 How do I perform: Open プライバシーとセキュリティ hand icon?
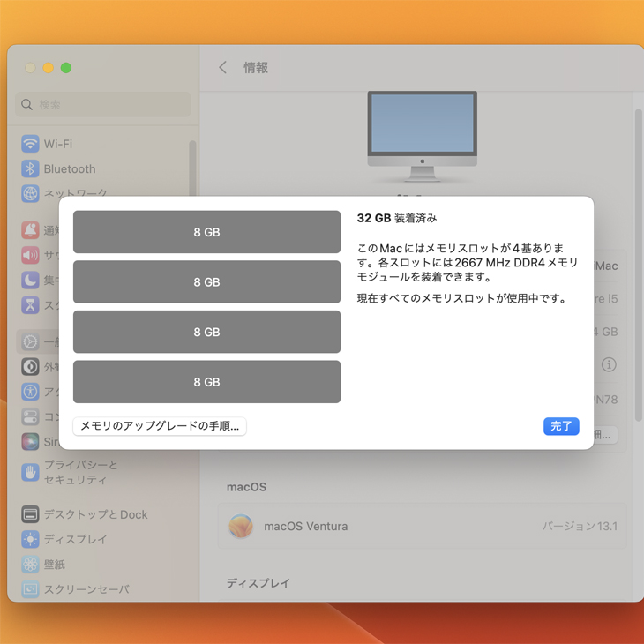(30, 472)
